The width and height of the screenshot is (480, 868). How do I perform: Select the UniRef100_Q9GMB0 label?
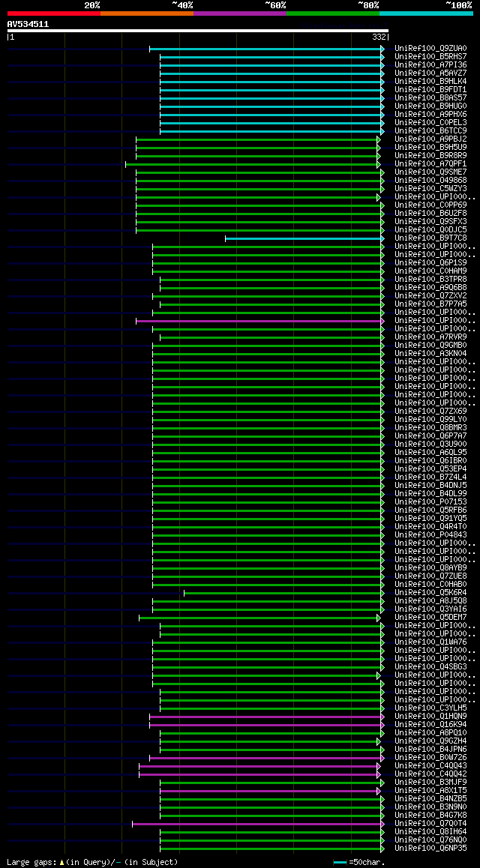point(430,346)
